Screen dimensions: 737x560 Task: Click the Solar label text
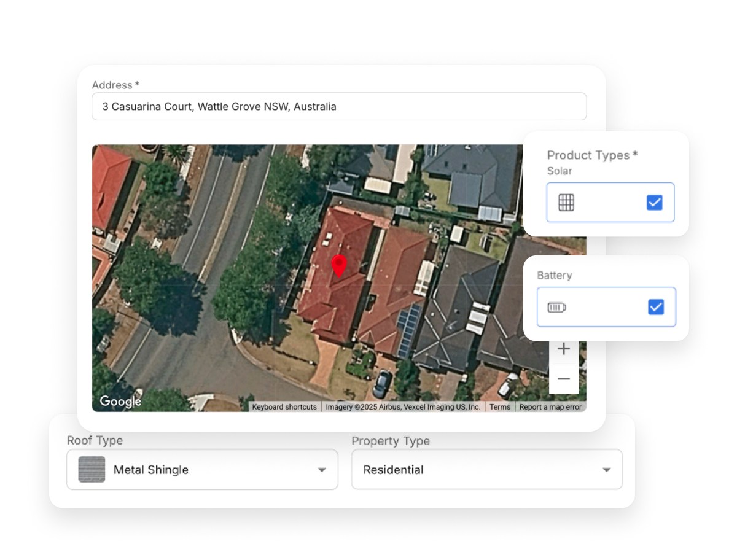click(x=560, y=171)
